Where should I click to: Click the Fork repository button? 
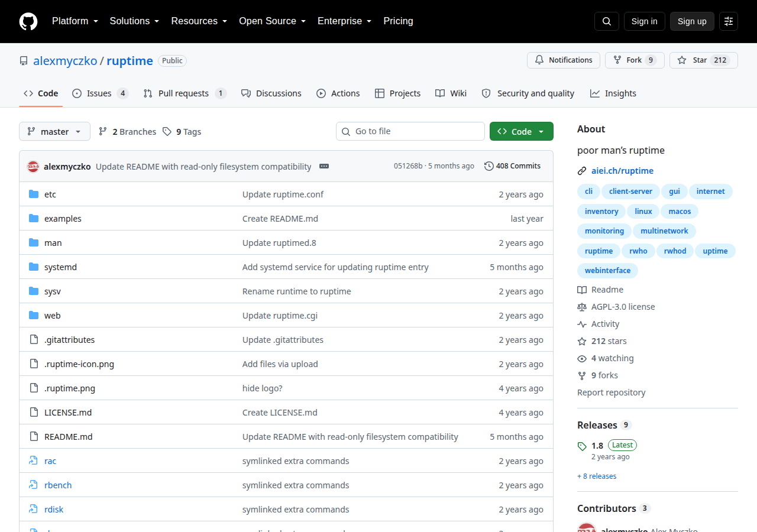click(x=635, y=60)
